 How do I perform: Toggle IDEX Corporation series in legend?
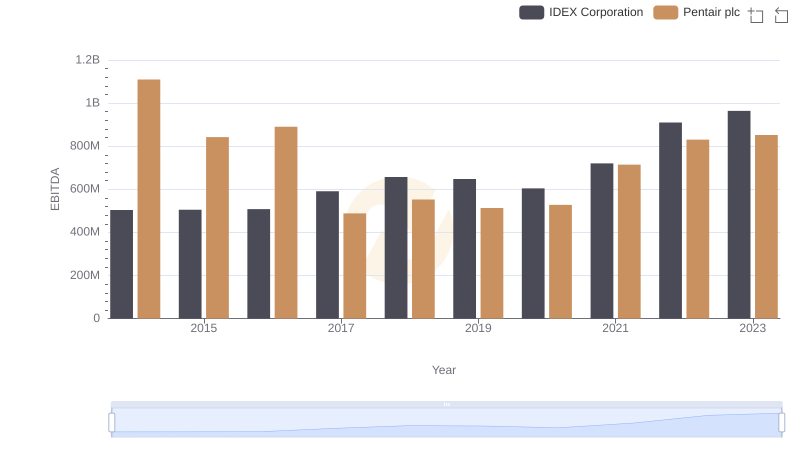595,12
